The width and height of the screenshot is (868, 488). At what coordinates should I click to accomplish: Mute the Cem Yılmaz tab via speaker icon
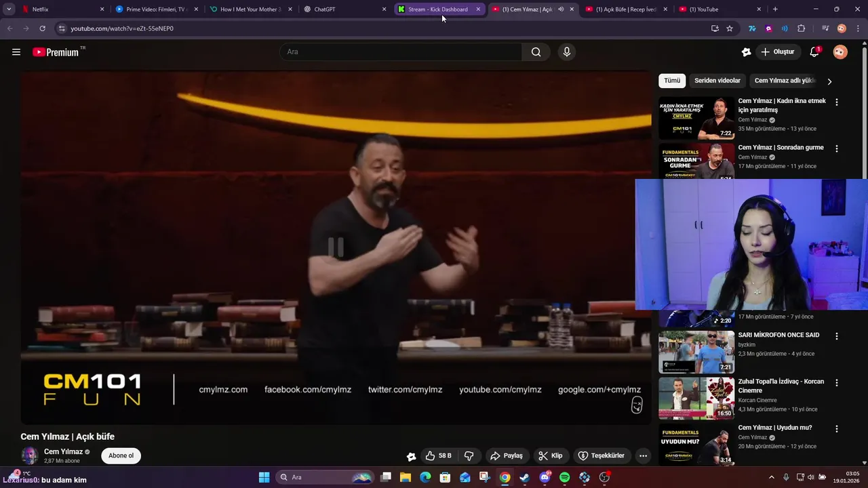pos(561,9)
